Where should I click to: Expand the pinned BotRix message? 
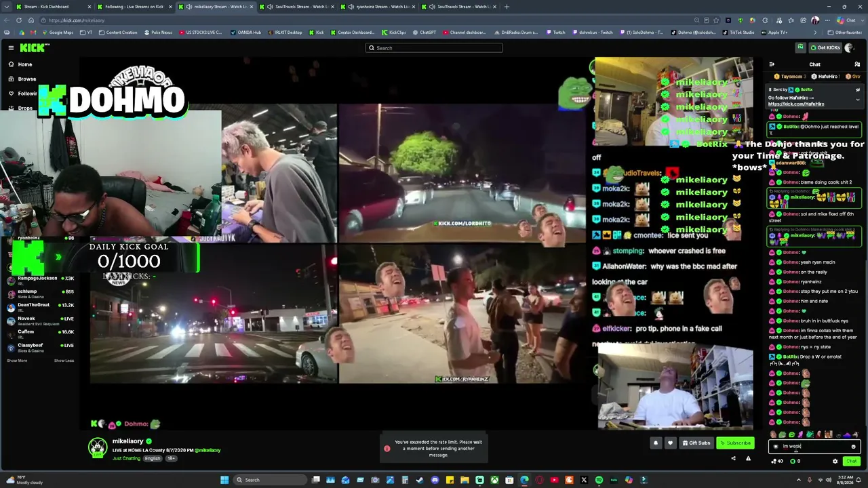[x=857, y=100]
